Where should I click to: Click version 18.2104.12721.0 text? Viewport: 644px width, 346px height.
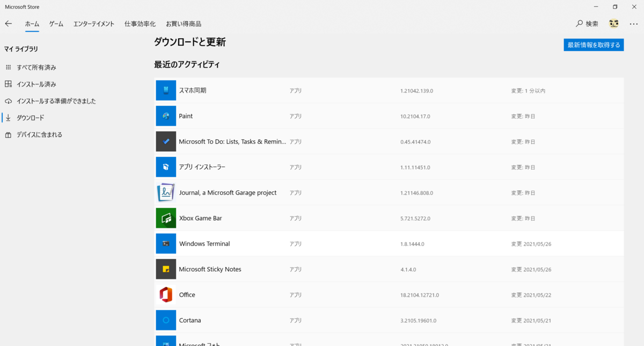click(420, 295)
